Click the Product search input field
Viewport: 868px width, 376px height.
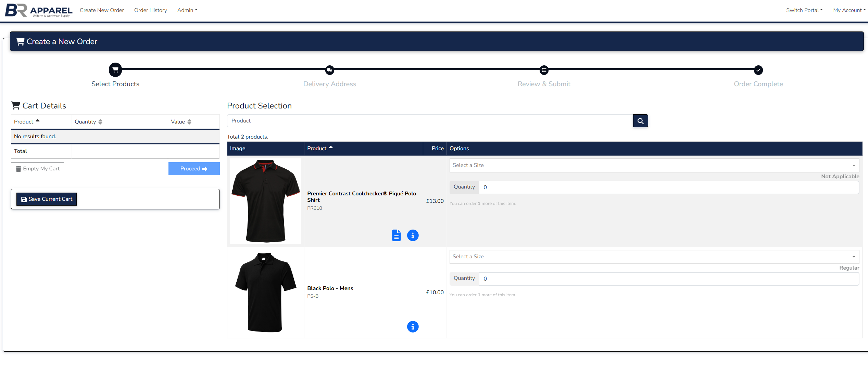[x=430, y=121]
